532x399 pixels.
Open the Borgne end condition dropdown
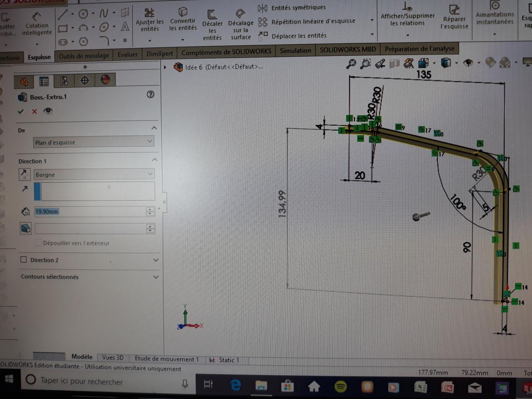pos(94,175)
